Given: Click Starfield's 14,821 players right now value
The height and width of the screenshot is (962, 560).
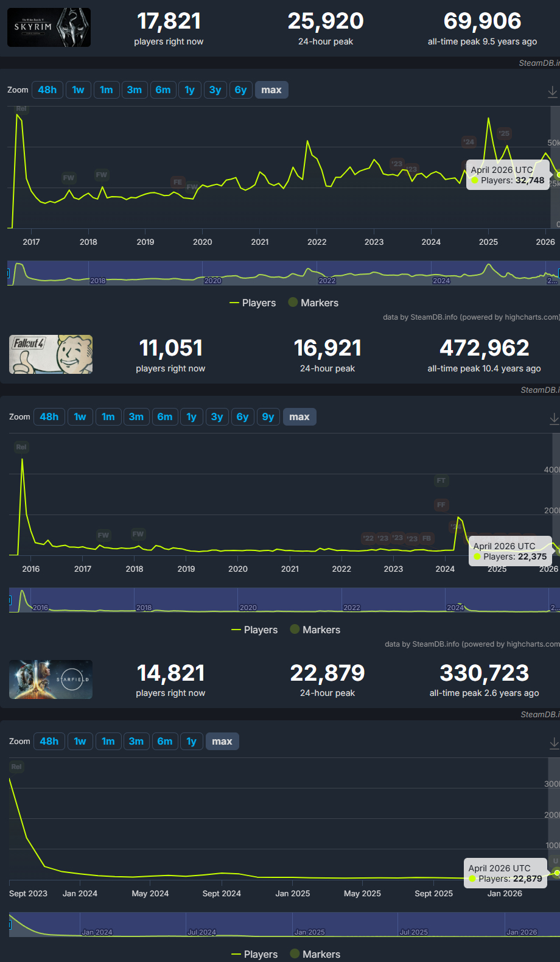Looking at the screenshot, I should (170, 673).
